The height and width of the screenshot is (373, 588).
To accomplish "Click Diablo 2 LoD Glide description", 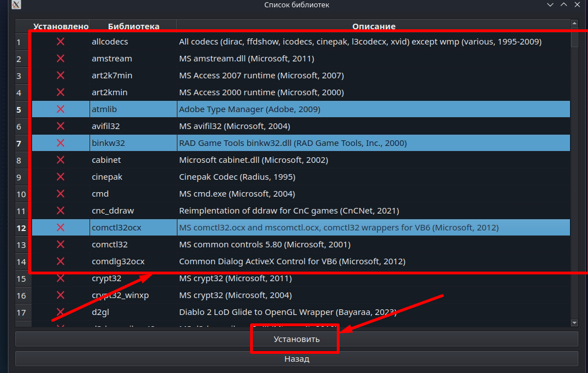I will [288, 312].
